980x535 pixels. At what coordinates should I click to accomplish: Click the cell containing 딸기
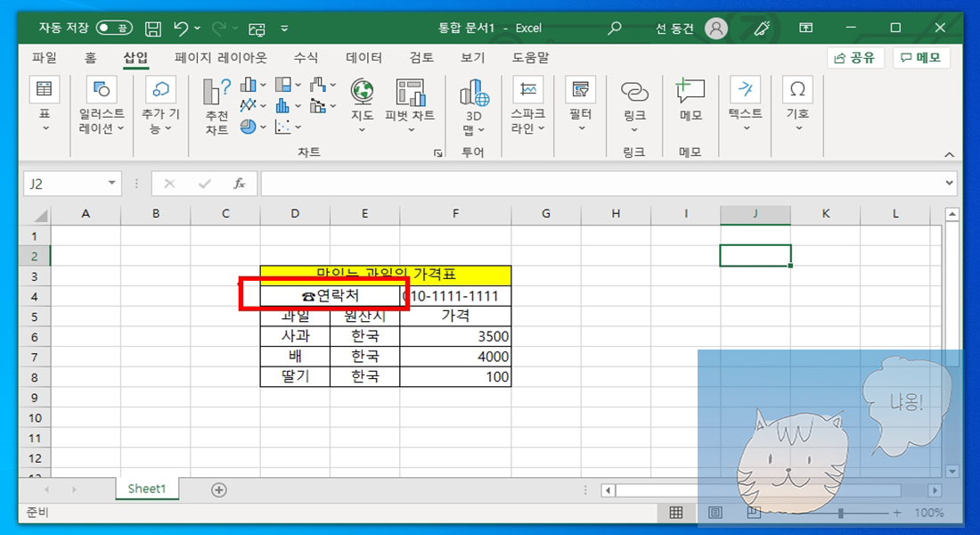(295, 376)
